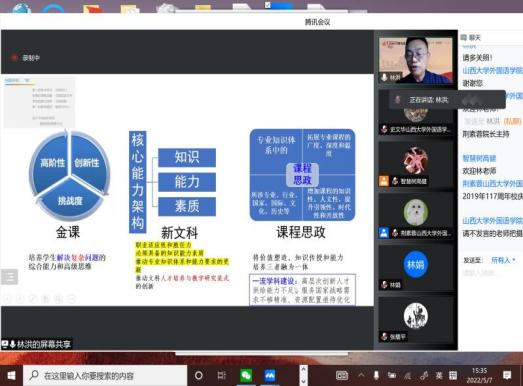Show hidden system tray icons
The image size is (523, 386).
click(x=361, y=375)
